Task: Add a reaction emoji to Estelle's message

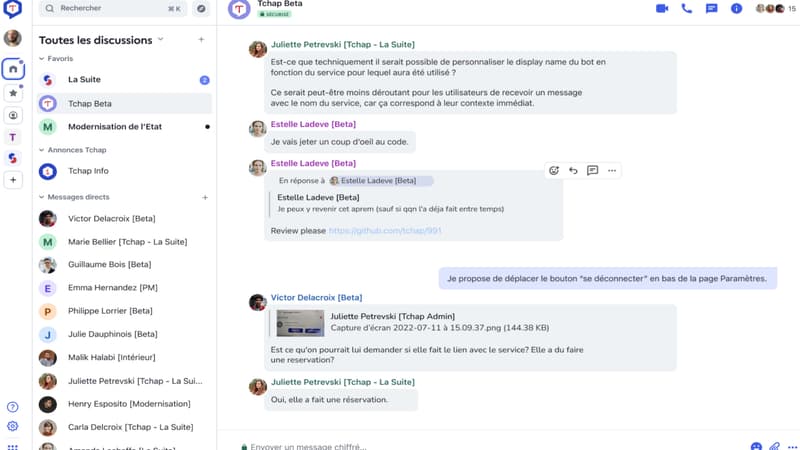Action: pyautogui.click(x=554, y=170)
